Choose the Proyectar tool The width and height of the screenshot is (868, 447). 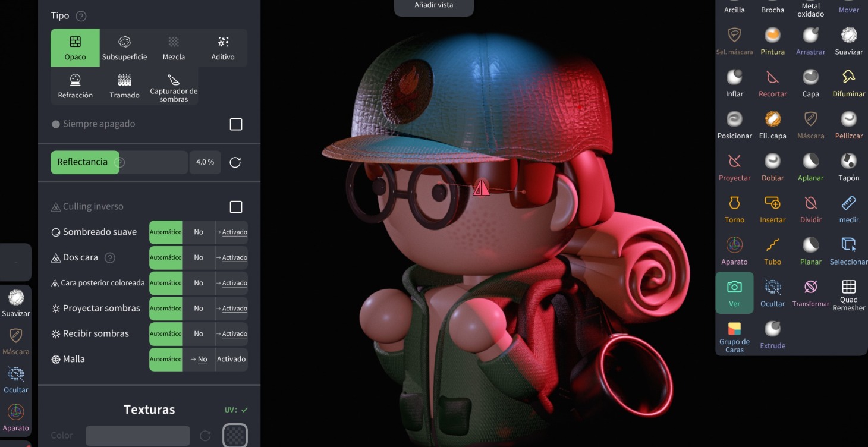pos(734,168)
